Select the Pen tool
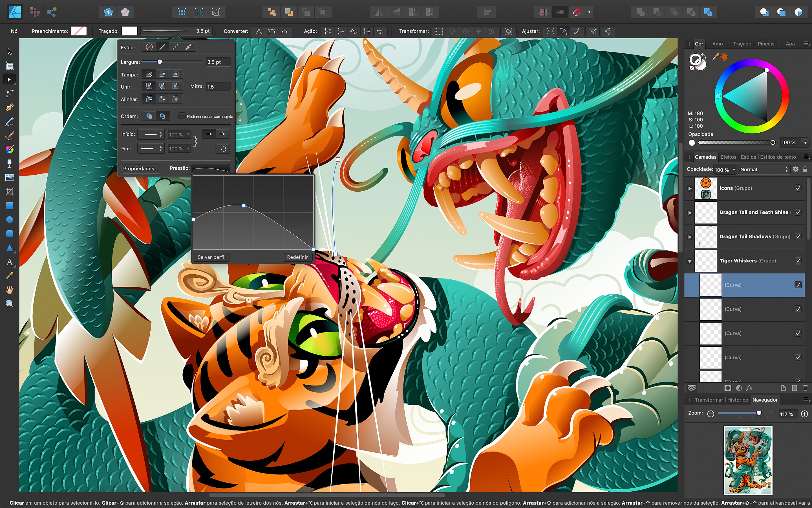812x508 pixels. [10, 108]
